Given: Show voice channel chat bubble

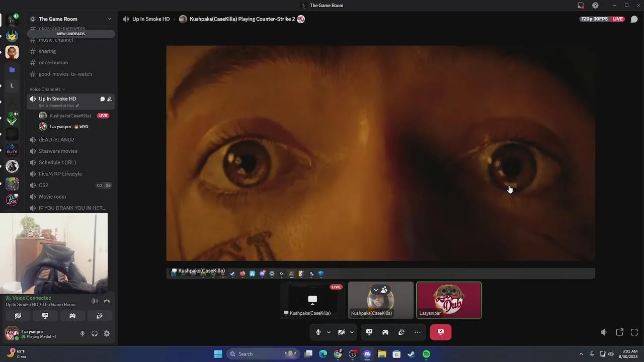Looking at the screenshot, I should (634, 19).
